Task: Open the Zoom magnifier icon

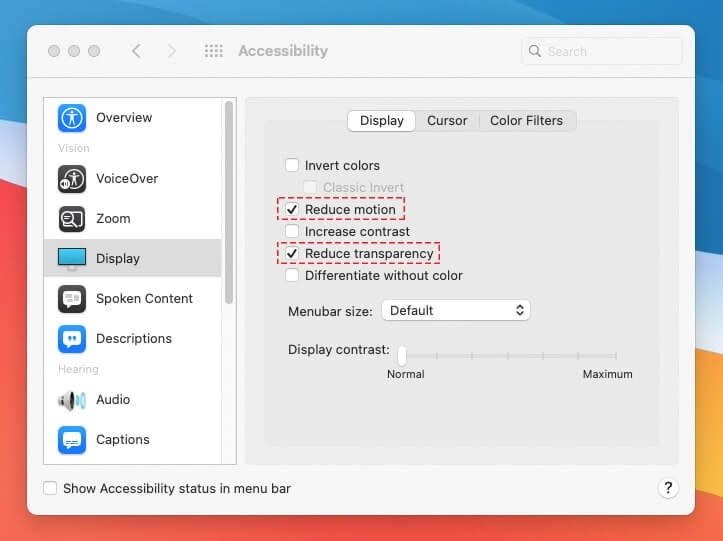Action: click(71, 219)
